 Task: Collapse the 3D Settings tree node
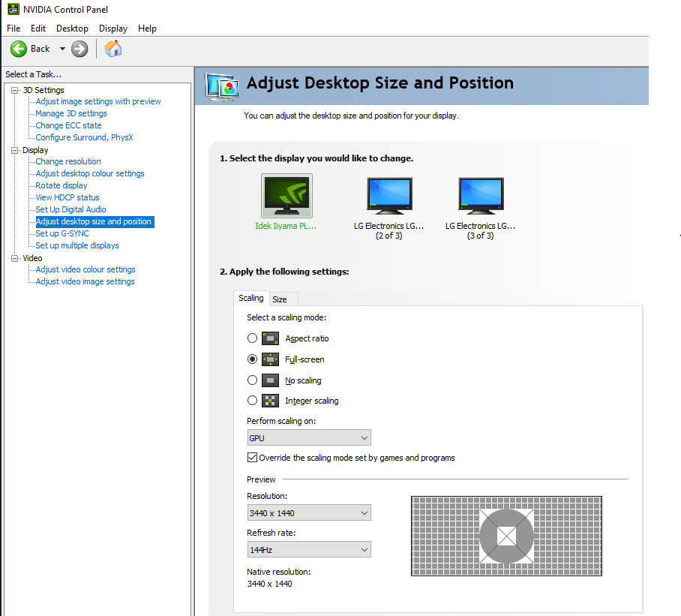pos(15,90)
